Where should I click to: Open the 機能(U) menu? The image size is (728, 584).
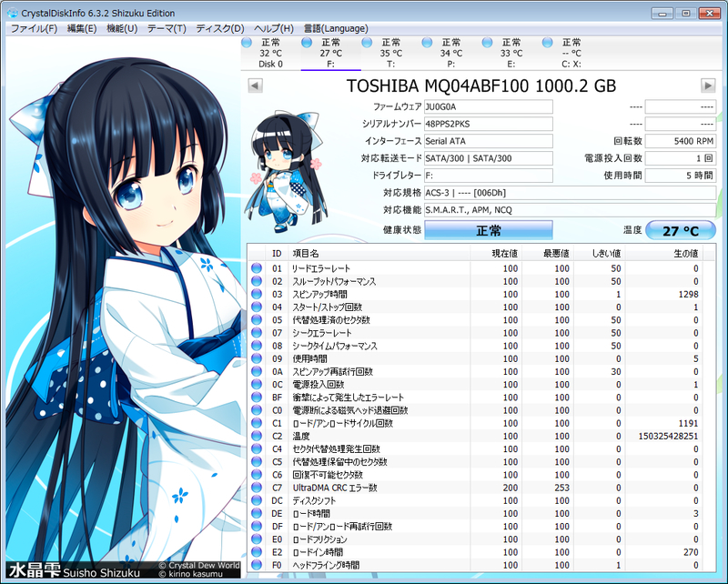[122, 29]
